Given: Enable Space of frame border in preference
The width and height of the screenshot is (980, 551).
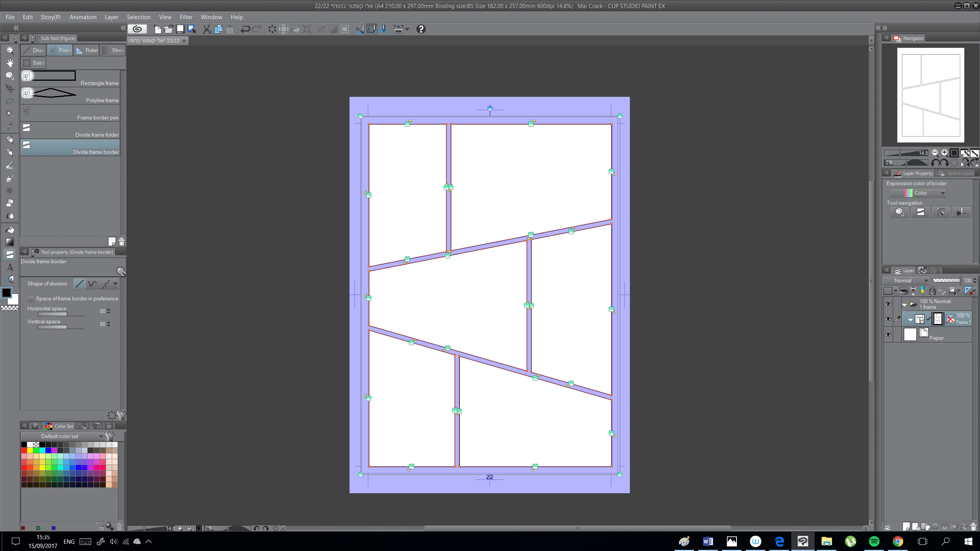Looking at the screenshot, I should [x=31, y=298].
